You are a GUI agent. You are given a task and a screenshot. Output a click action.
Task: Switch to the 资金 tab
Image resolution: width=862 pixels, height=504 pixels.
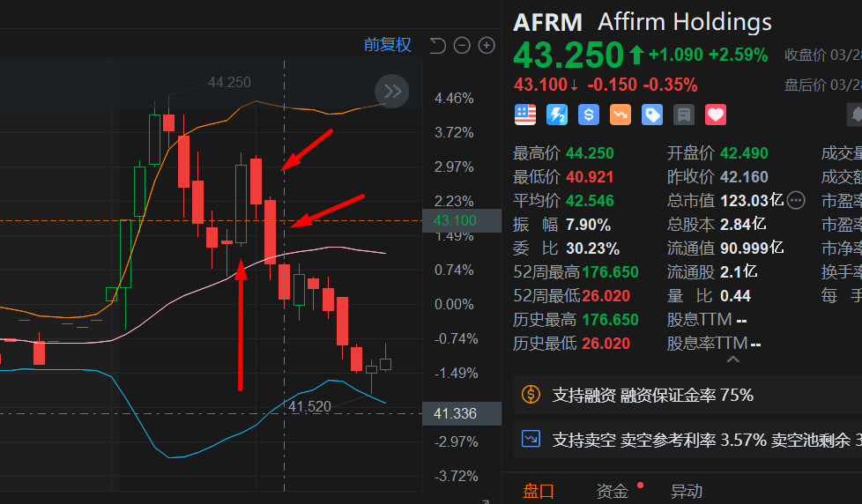[613, 491]
